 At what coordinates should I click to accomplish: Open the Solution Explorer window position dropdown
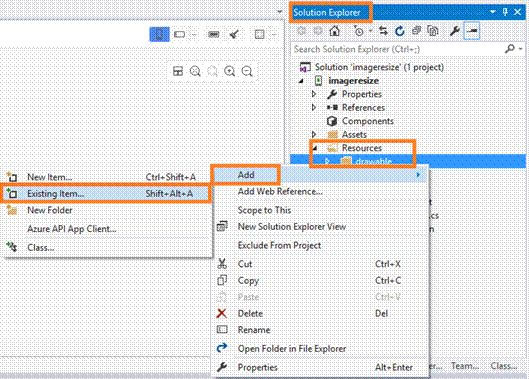(493, 12)
